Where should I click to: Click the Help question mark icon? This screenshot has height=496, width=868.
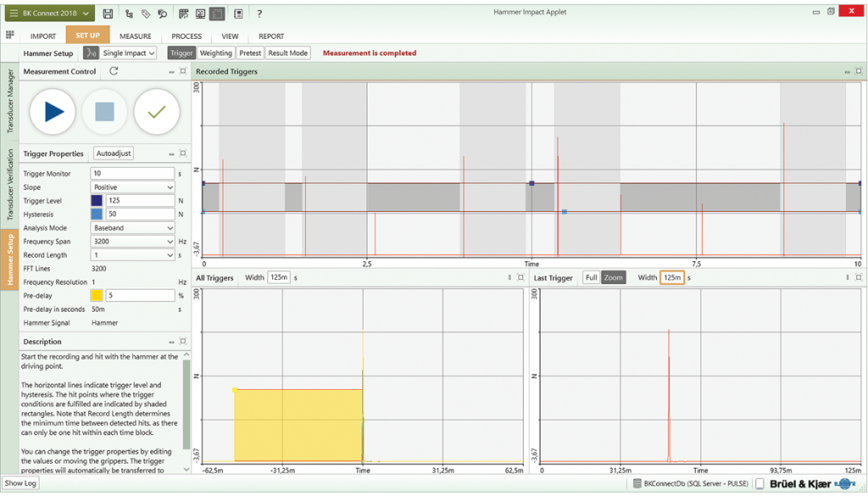pyautogui.click(x=259, y=12)
